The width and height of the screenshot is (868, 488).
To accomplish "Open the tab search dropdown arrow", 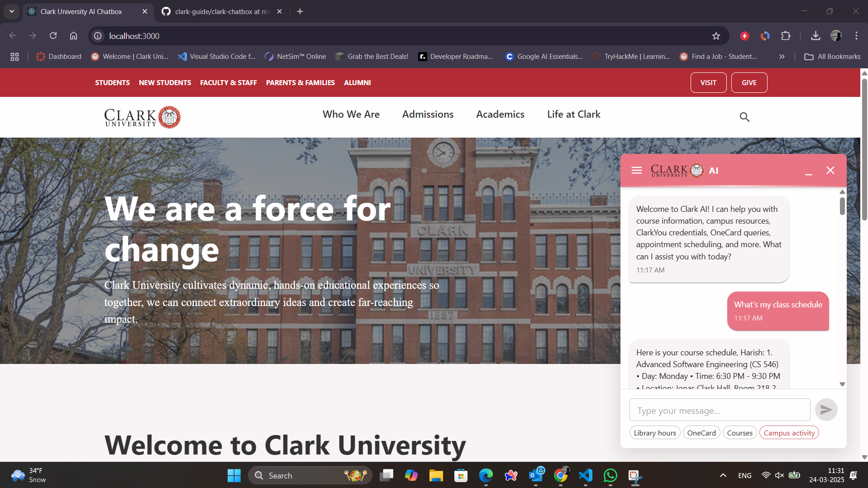I will (x=12, y=11).
